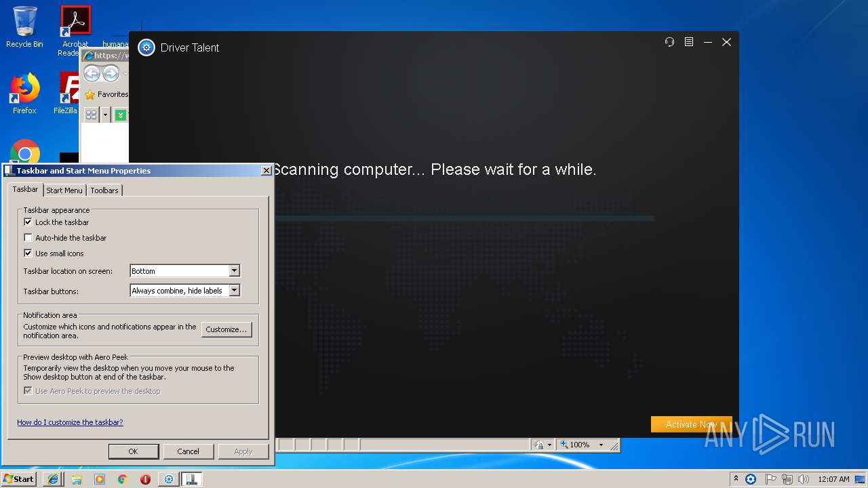Viewport: 868px width, 488px height.
Task: Click the Internet Explorer taskbar icon
Action: (53, 479)
